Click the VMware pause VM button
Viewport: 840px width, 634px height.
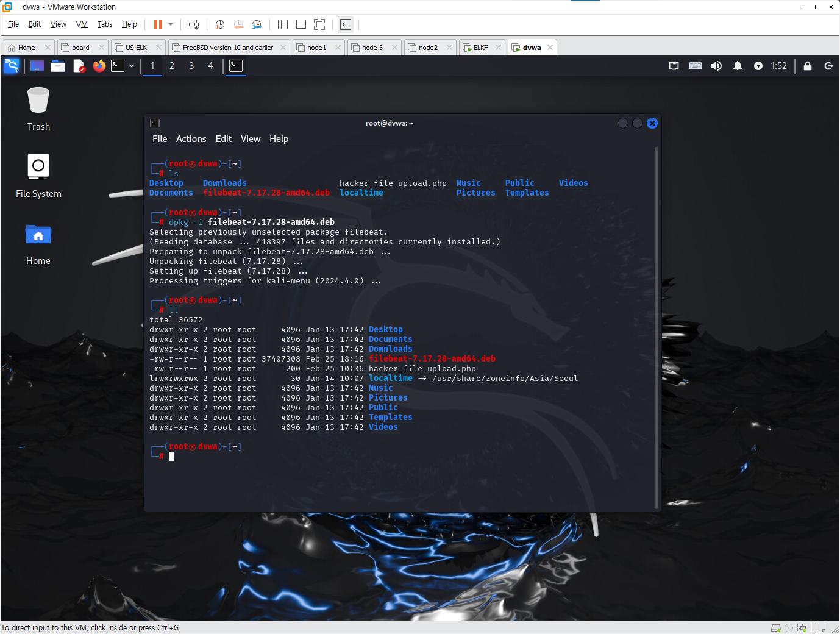tap(158, 24)
